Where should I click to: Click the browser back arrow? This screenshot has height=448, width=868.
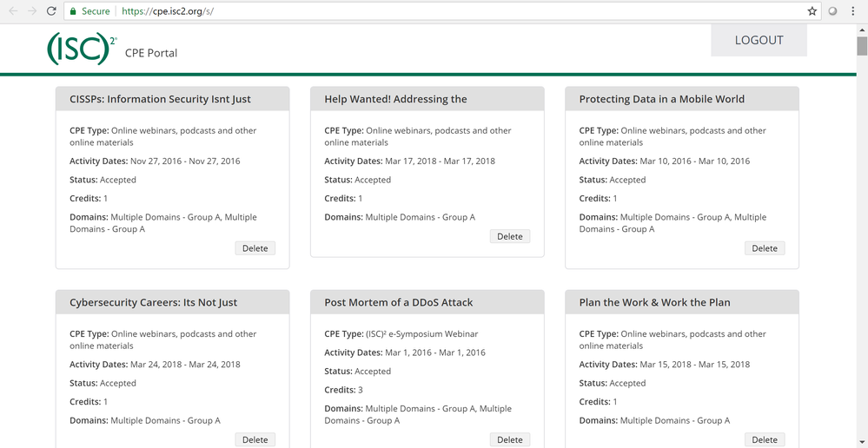pyautogui.click(x=12, y=11)
